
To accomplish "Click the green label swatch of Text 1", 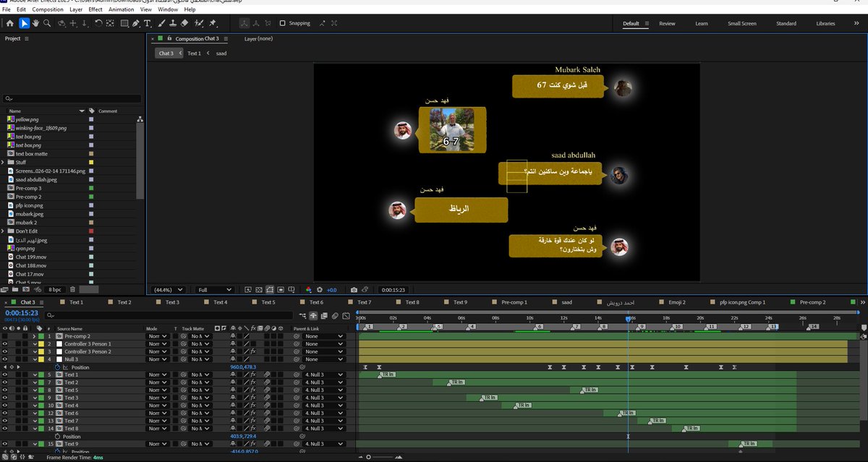I will (42, 375).
